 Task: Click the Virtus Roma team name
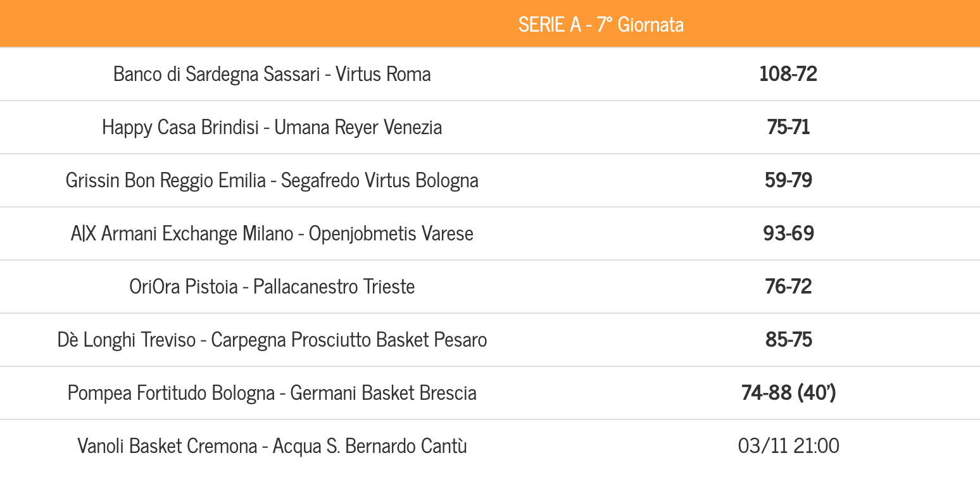(383, 74)
